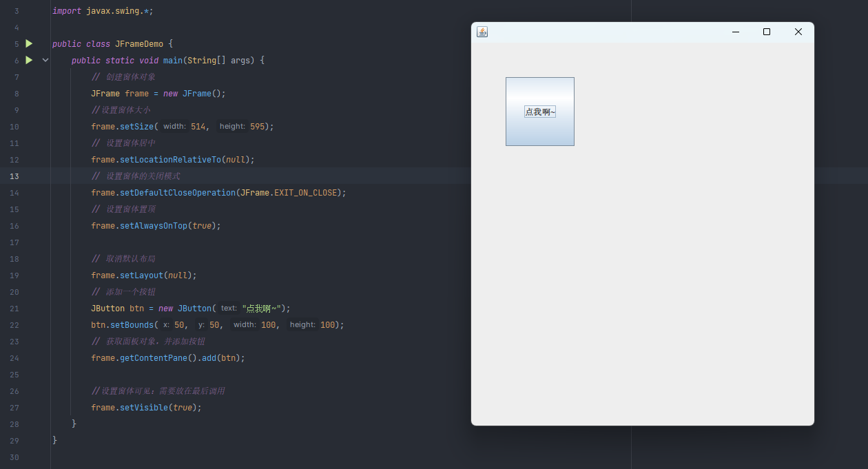Viewport: 868px width, 469px height.
Task: Click on setAlwaysOnTop method call
Action: click(154, 226)
